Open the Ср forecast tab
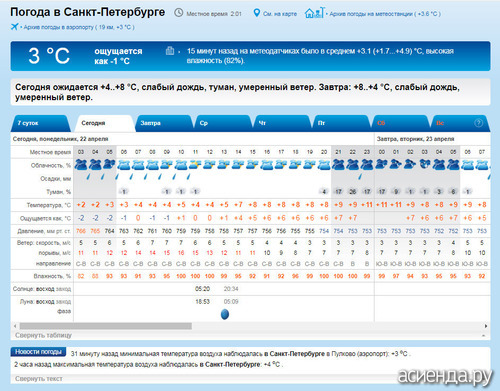The image size is (500, 391). (x=222, y=123)
